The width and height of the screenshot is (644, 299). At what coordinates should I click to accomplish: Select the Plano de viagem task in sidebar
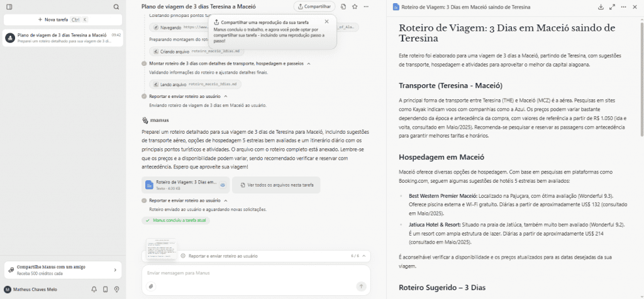coord(63,38)
